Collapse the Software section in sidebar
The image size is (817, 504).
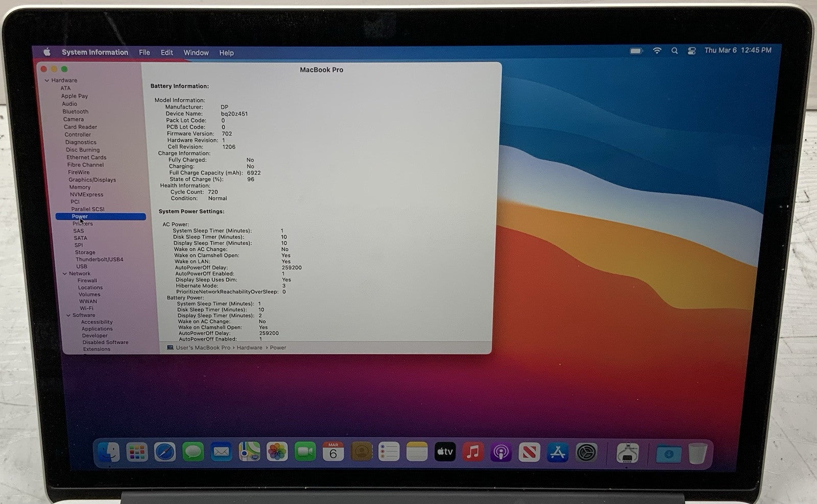coord(68,315)
